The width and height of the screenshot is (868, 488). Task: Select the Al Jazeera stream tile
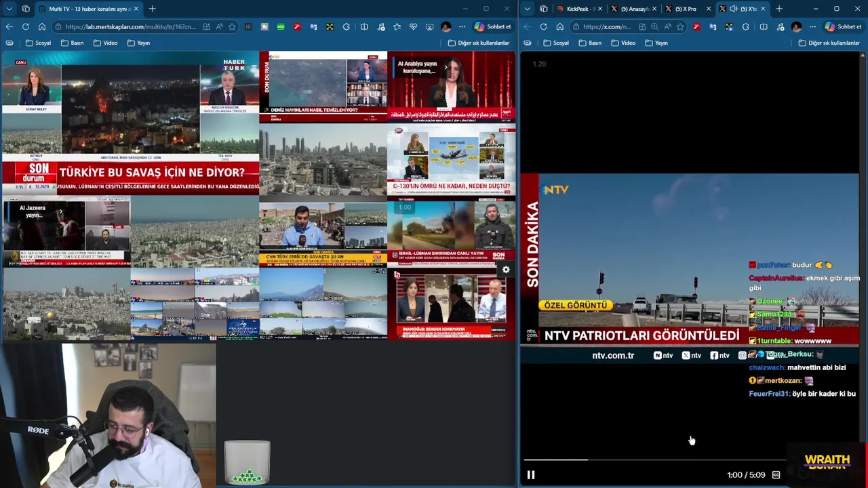[66, 232]
